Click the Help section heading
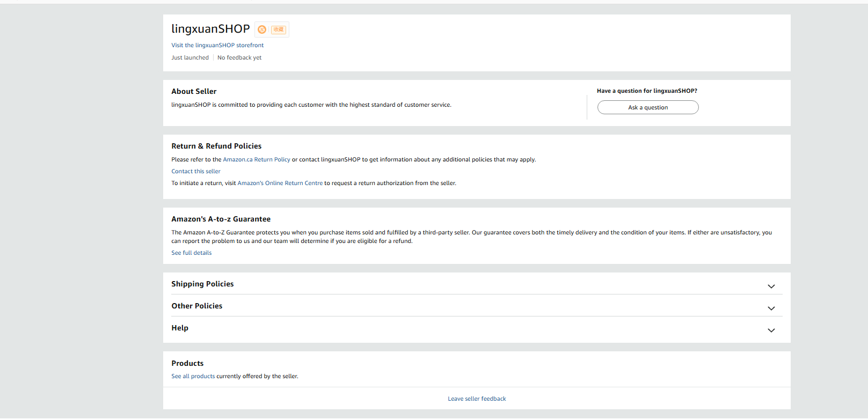The width and height of the screenshot is (868, 420). [180, 328]
